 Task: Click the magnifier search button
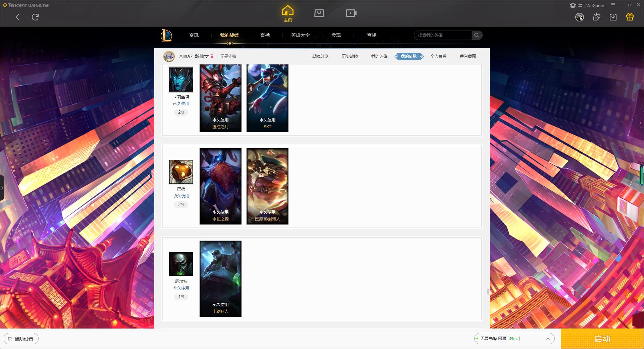tap(477, 35)
